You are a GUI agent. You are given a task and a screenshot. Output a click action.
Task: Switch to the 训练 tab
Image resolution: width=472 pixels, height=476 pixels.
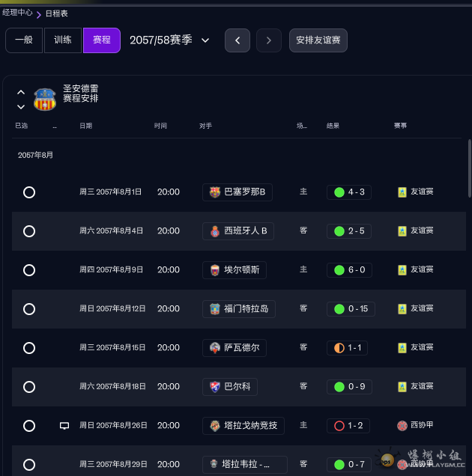pyautogui.click(x=63, y=40)
